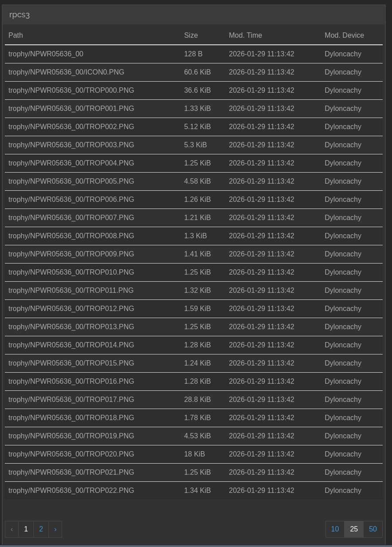Go to next page arrow
This screenshot has width=392, height=547.
tap(55, 529)
